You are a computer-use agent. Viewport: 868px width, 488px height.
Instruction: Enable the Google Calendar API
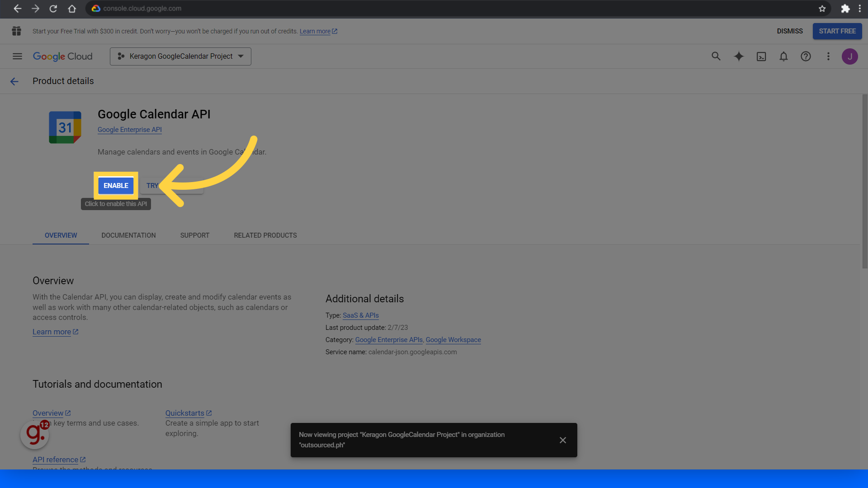(x=116, y=186)
